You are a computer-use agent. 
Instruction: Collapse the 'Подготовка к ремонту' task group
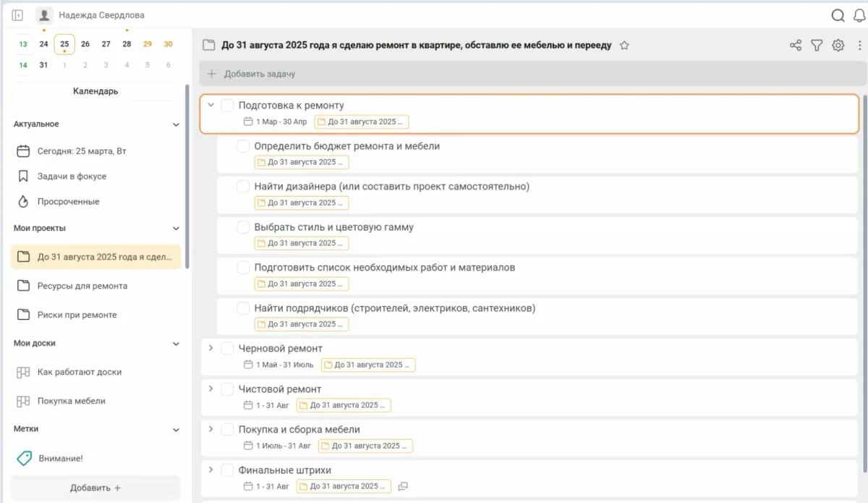click(x=210, y=104)
